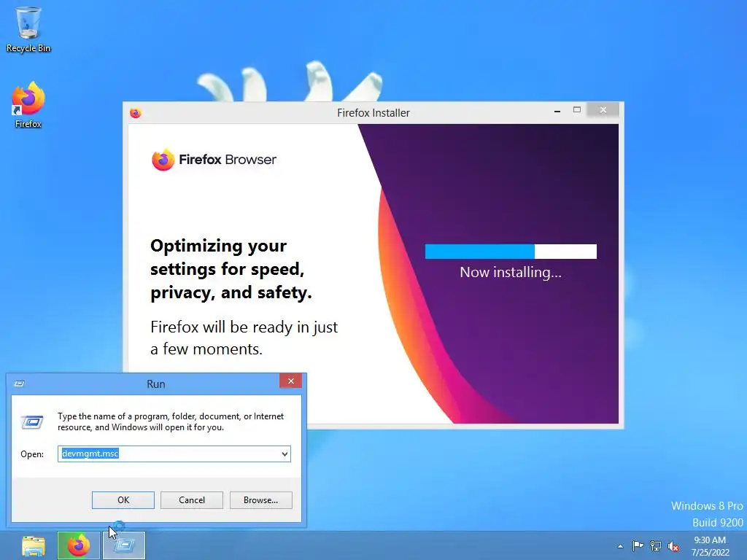
Task: Open File Explorer from the taskbar
Action: click(34, 545)
